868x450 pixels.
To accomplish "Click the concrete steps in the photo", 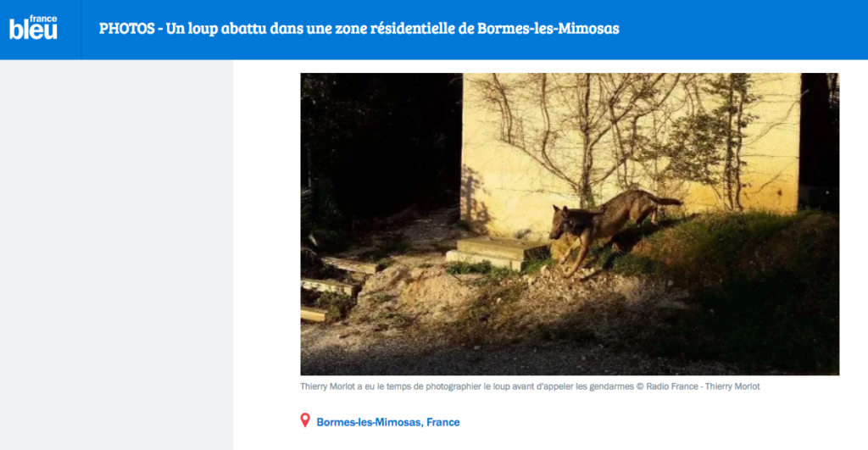I will pos(495,253).
